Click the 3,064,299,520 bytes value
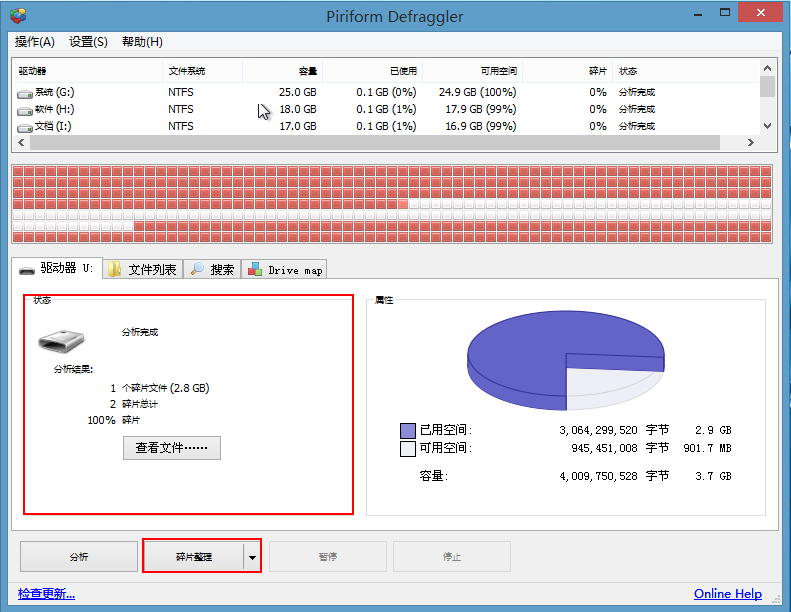 (x=598, y=430)
